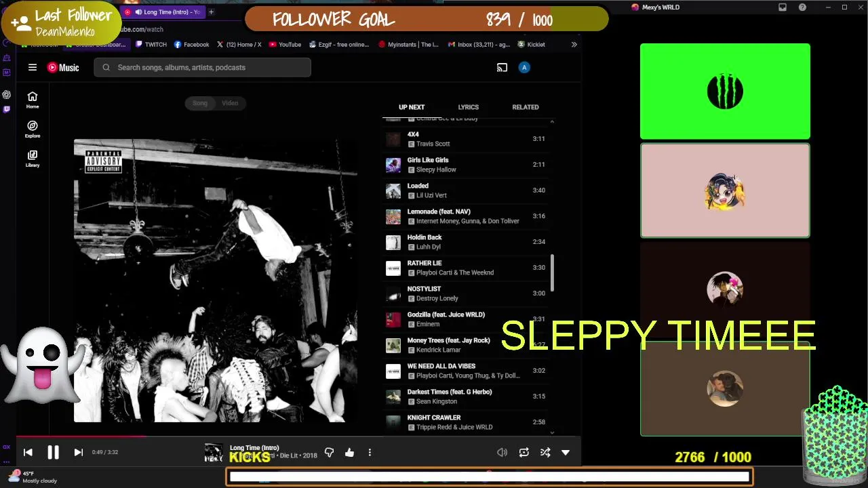Open the Myinstants bookmark

pyautogui.click(x=409, y=45)
